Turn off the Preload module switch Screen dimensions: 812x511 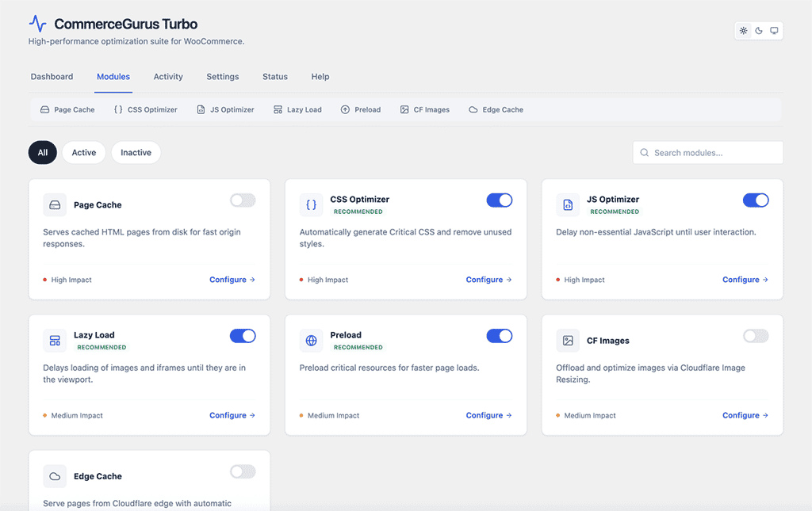point(500,336)
